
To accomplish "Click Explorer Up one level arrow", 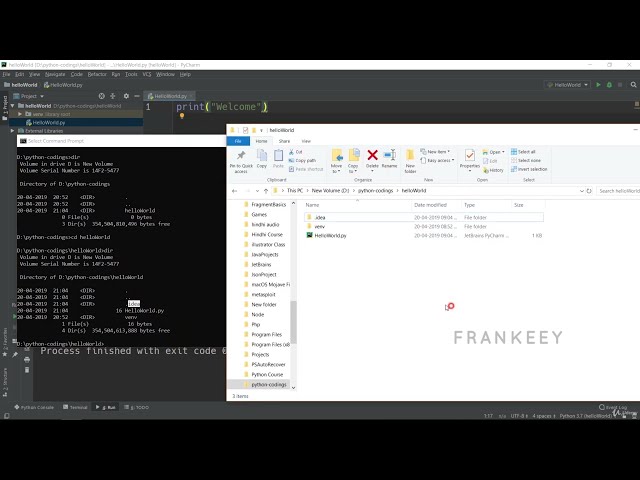I will [266, 191].
